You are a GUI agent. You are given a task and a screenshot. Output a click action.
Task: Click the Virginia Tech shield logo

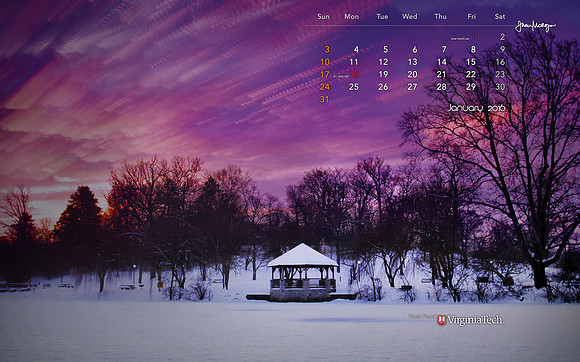(442, 320)
